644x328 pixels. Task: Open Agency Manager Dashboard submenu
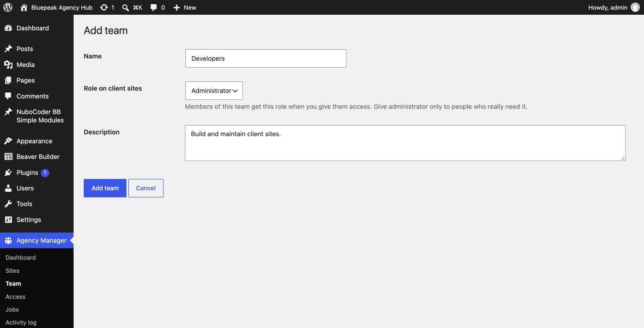point(21,258)
